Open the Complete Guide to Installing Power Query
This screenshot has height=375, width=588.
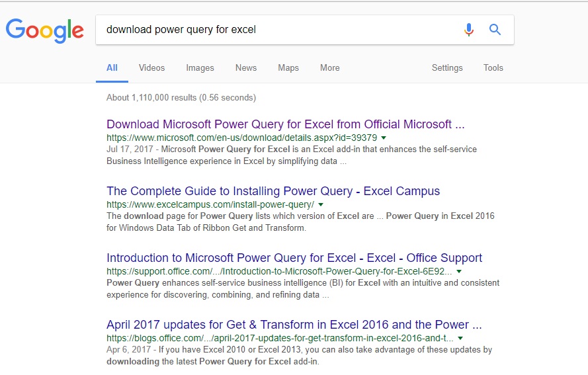(x=273, y=191)
